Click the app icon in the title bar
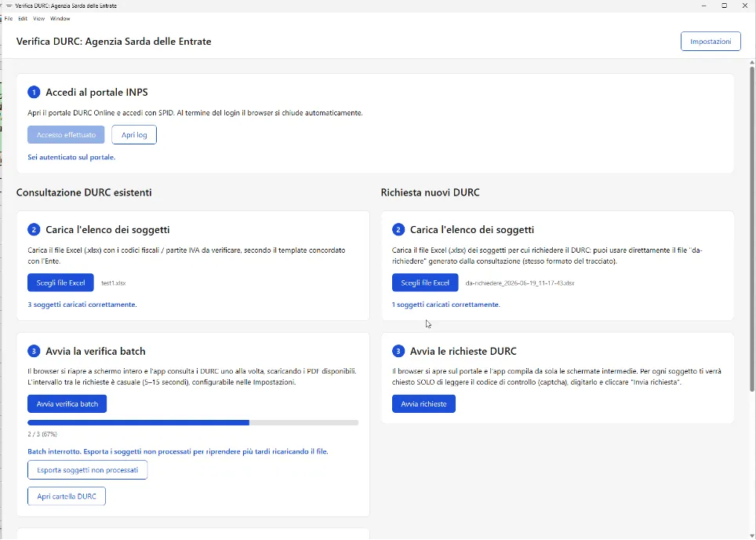Viewport: 756px width, 540px height. [x=9, y=5]
